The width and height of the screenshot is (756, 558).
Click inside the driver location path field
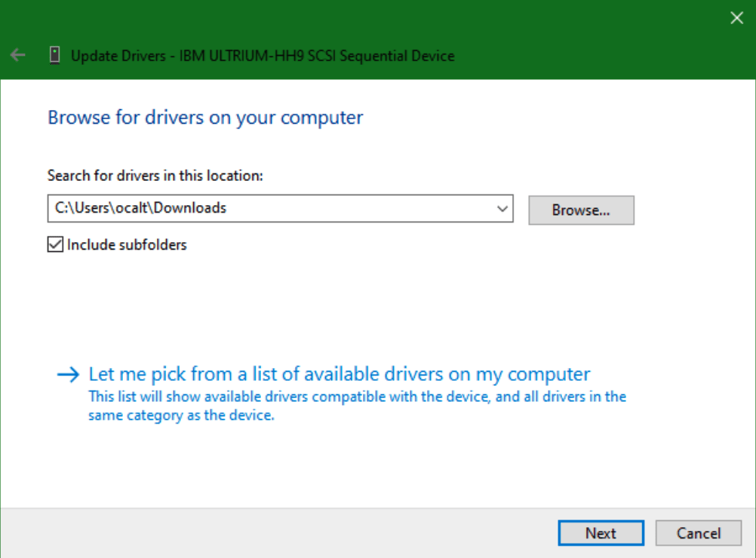340,209
